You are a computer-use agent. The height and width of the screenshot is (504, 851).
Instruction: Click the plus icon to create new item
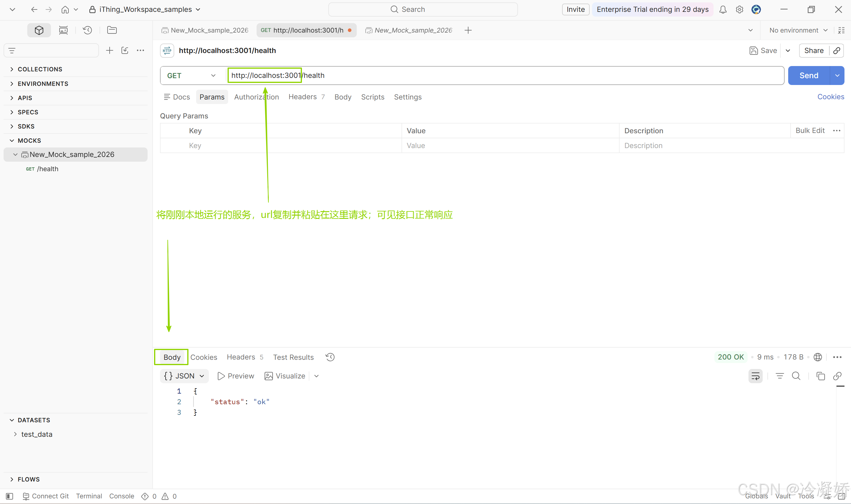pyautogui.click(x=109, y=51)
